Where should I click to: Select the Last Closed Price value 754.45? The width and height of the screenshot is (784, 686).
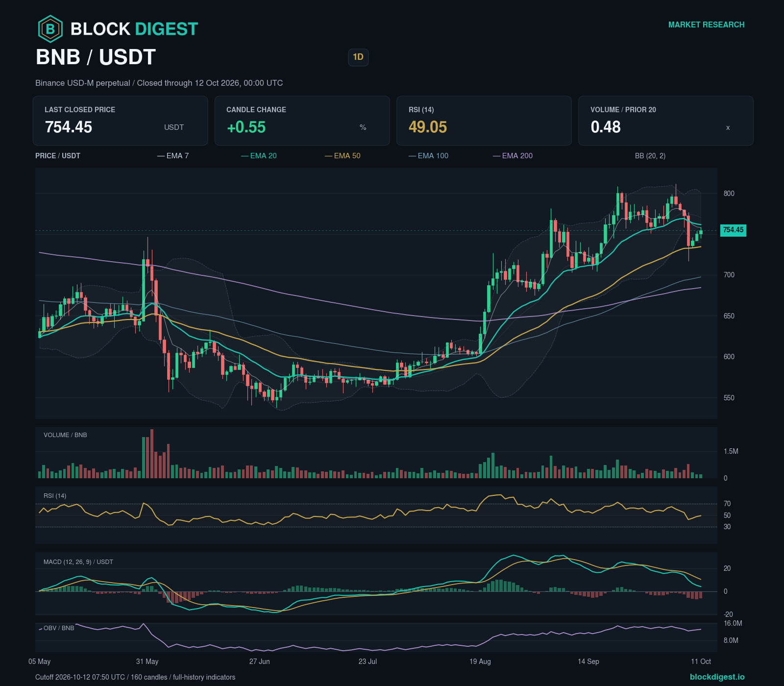pyautogui.click(x=69, y=127)
